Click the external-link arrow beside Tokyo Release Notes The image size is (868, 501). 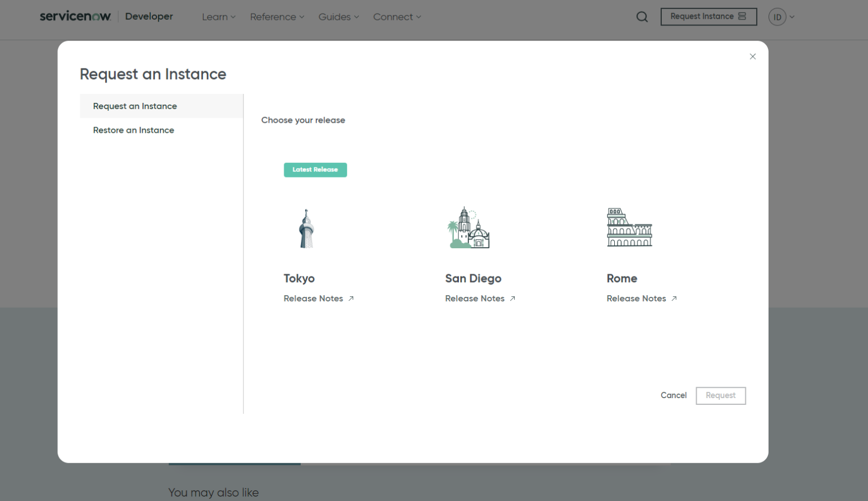(x=351, y=298)
